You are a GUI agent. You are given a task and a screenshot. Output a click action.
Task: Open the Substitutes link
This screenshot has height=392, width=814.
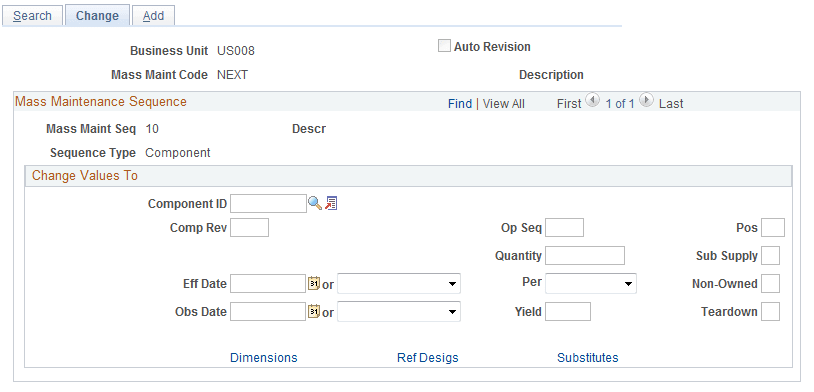point(588,358)
